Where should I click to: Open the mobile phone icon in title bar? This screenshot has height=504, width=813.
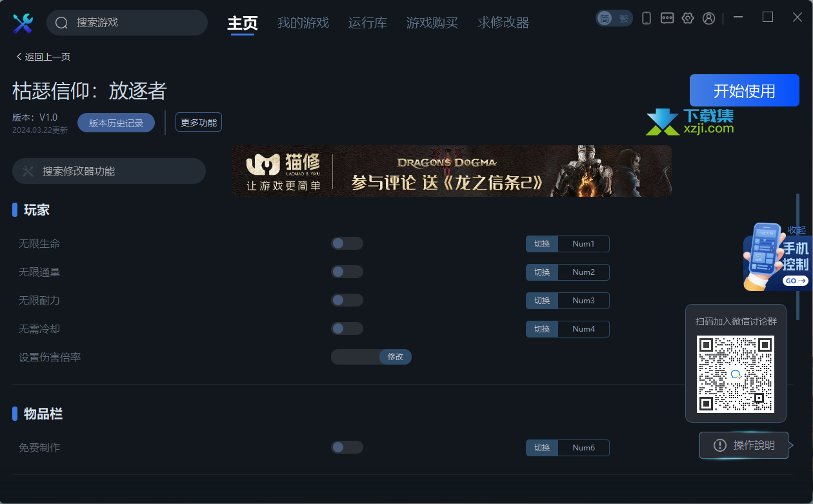(x=646, y=18)
